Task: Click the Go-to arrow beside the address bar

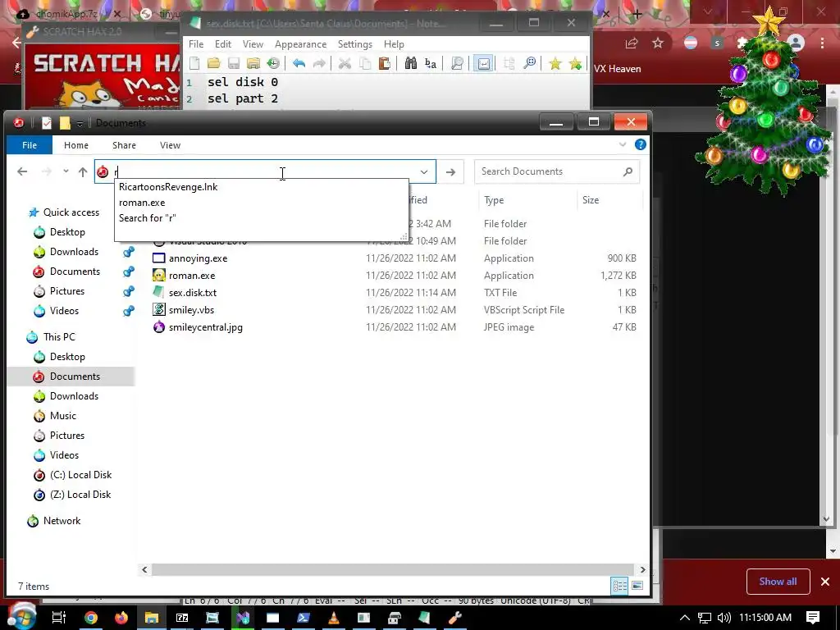Action: [x=450, y=172]
